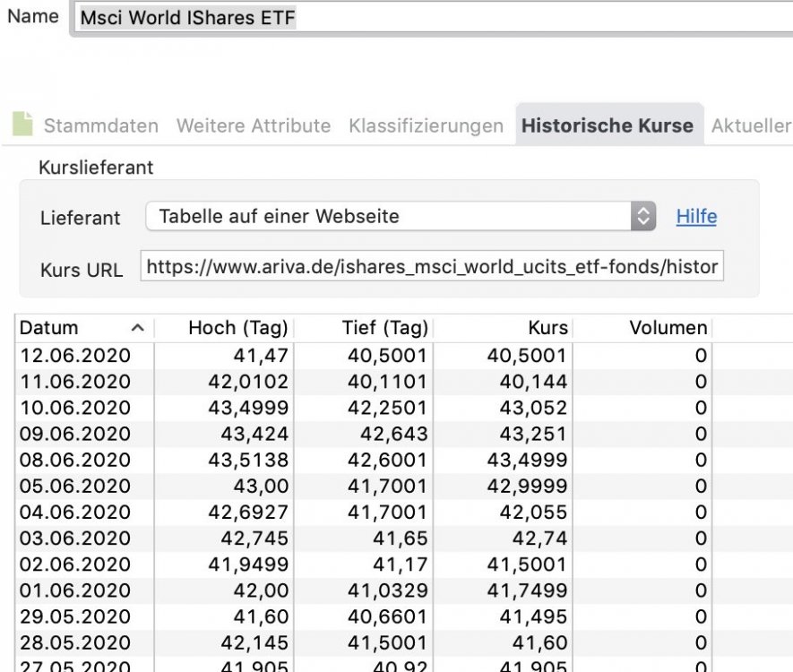Select the Tabelle auf einer Webseite combo box
Screen dimensions: 793x672
pyautogui.click(x=401, y=217)
